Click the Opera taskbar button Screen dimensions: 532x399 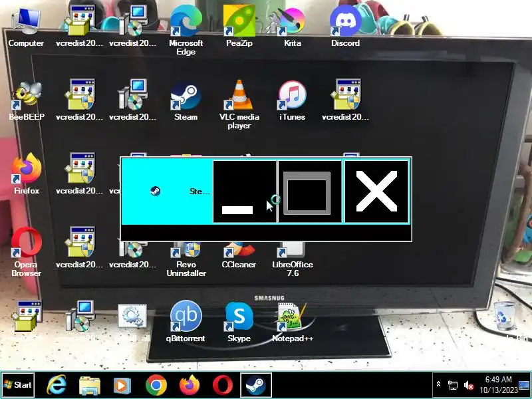(x=223, y=386)
